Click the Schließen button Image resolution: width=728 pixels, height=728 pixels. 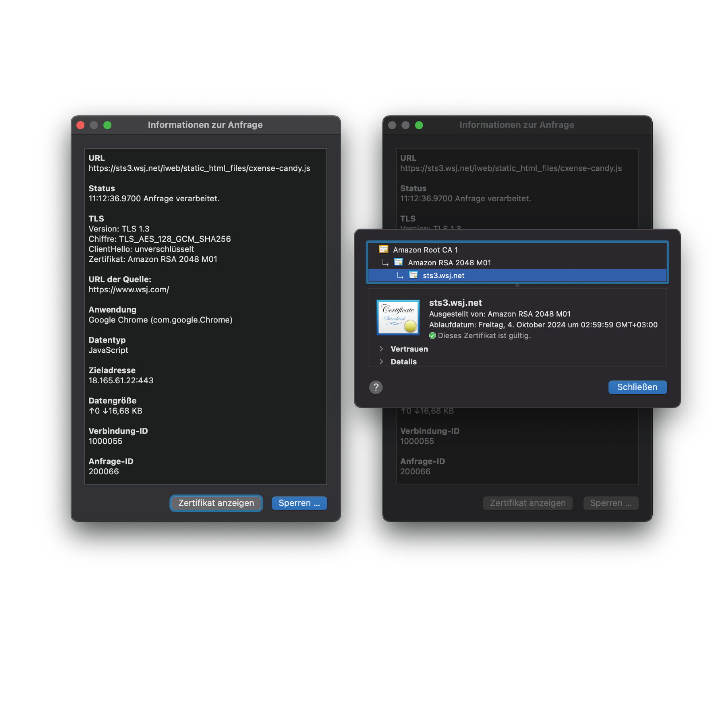tap(637, 387)
